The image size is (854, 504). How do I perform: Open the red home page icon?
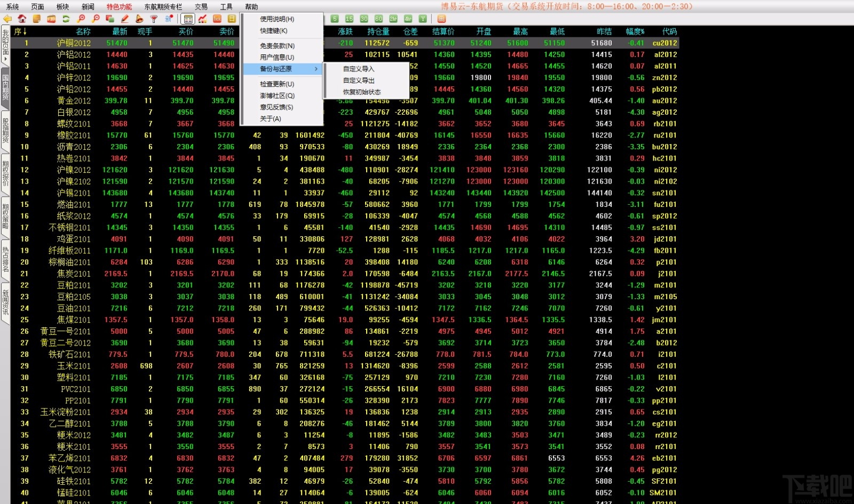point(22,19)
